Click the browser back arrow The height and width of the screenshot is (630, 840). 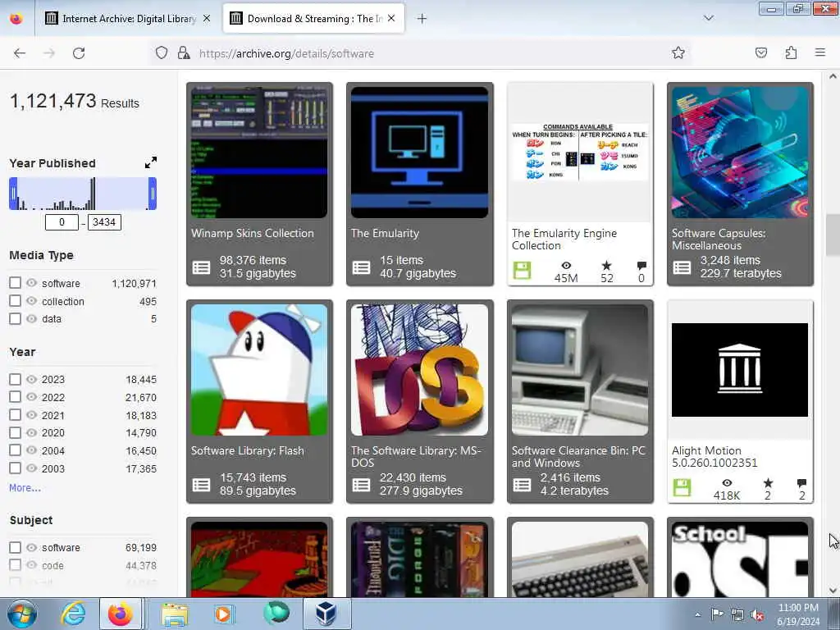[x=20, y=53]
